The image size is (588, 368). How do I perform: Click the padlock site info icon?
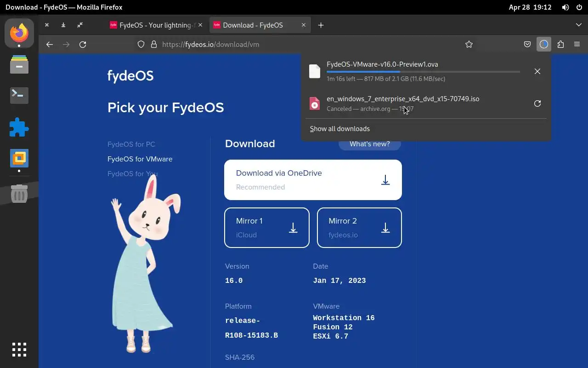(154, 45)
